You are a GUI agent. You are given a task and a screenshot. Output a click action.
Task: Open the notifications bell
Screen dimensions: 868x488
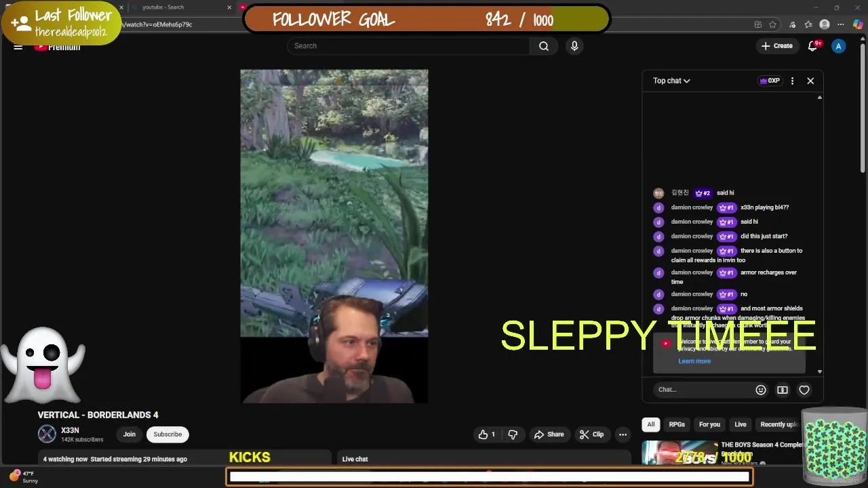coord(812,46)
